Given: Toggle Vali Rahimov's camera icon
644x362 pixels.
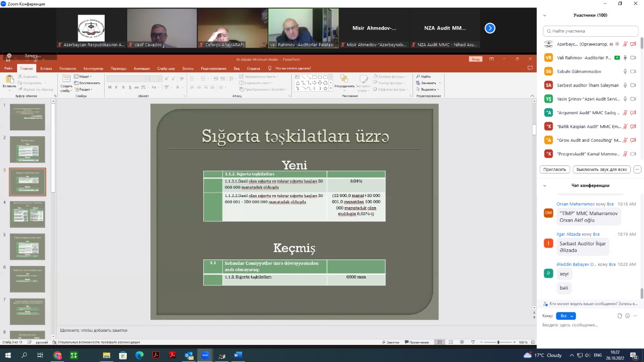Looking at the screenshot, I should (633, 58).
